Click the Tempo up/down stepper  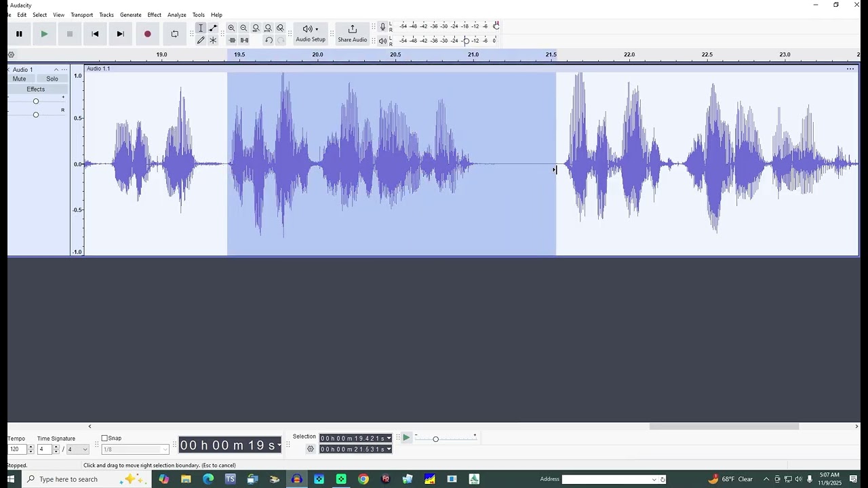pos(31,449)
